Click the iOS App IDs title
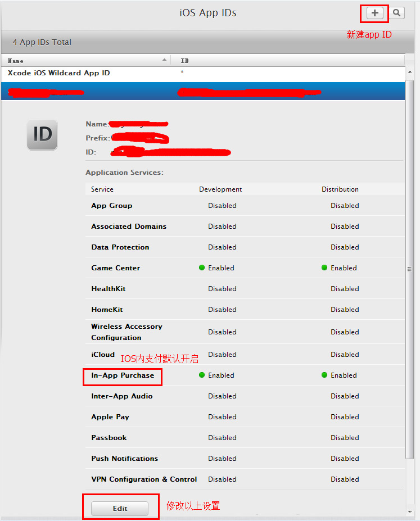 pyautogui.click(x=208, y=13)
